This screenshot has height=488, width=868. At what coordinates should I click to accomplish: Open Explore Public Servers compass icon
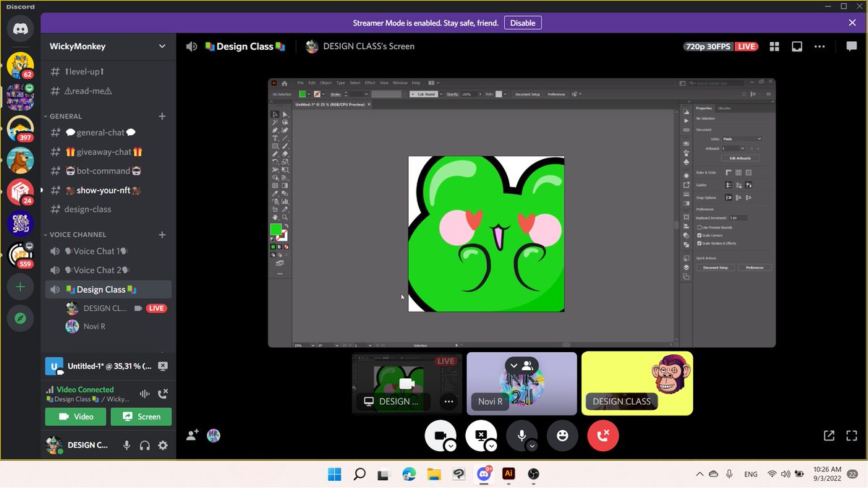click(20, 318)
